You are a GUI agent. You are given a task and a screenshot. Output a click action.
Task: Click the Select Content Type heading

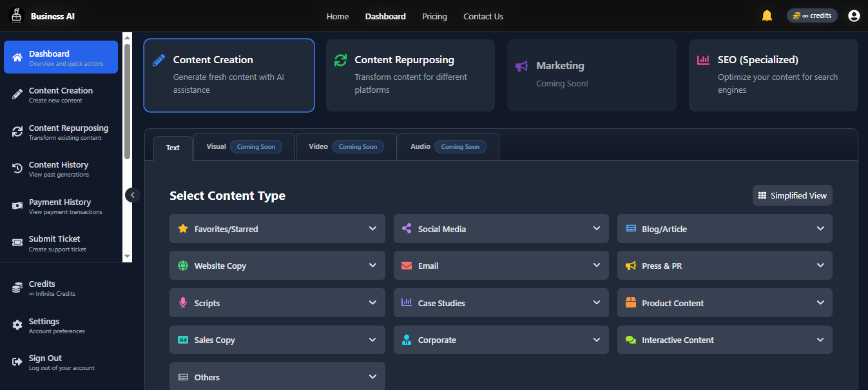pyautogui.click(x=227, y=195)
